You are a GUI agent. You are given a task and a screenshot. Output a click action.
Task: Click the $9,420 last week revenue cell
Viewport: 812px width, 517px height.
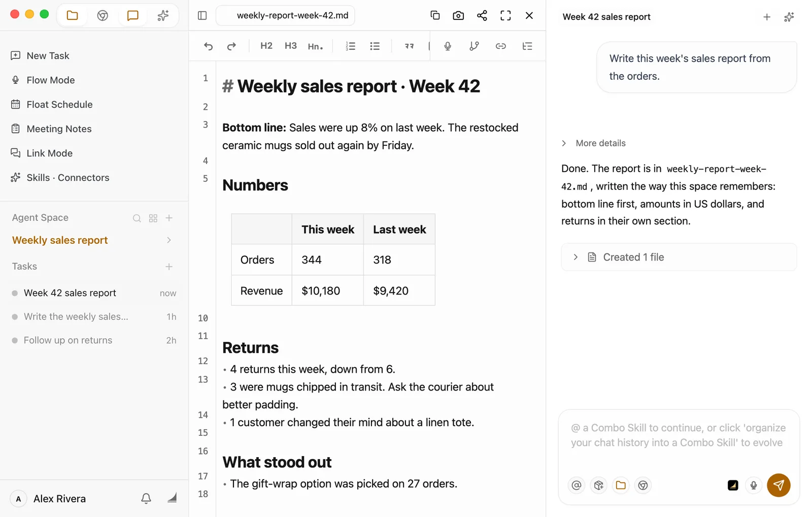(399, 290)
